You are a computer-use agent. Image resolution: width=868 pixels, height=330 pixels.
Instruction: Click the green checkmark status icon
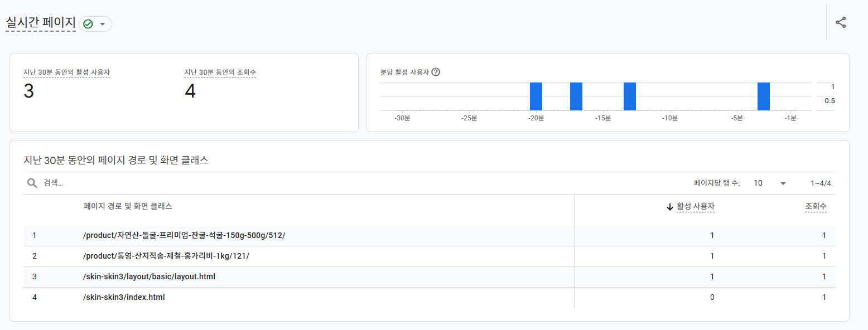point(88,24)
